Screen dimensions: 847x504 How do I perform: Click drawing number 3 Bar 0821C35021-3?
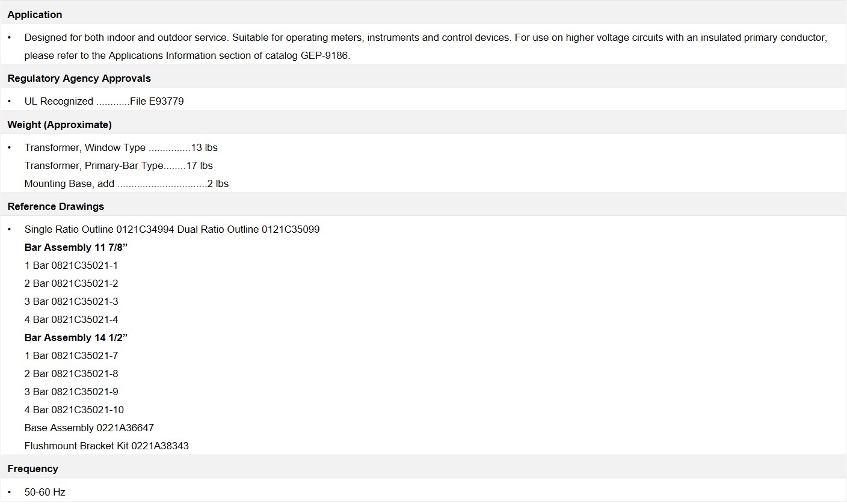[71, 301]
